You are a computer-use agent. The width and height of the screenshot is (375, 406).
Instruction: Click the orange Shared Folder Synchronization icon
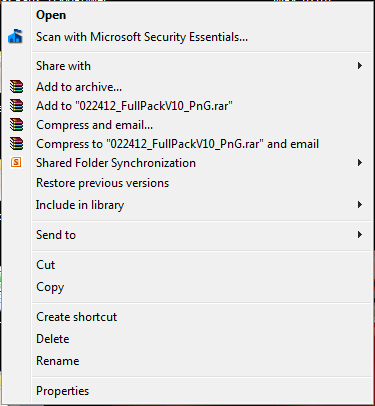(x=16, y=163)
